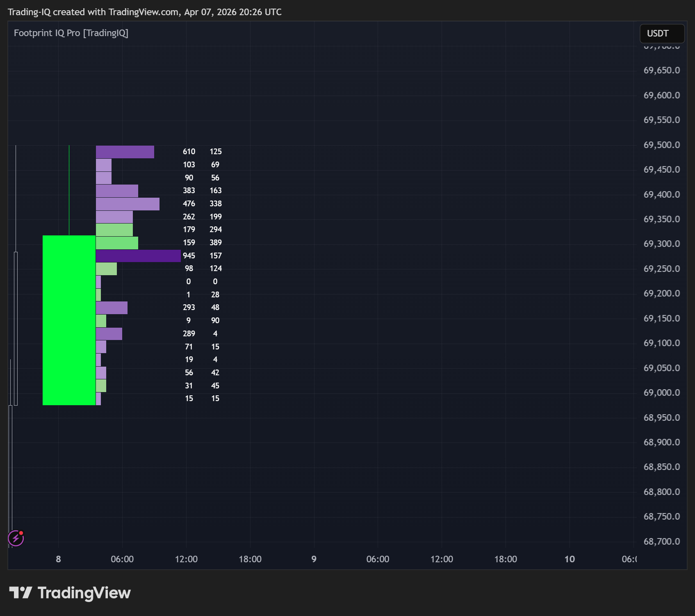Click the TradingView logo
Image resolution: width=695 pixels, height=616 pixels.
pos(70,593)
